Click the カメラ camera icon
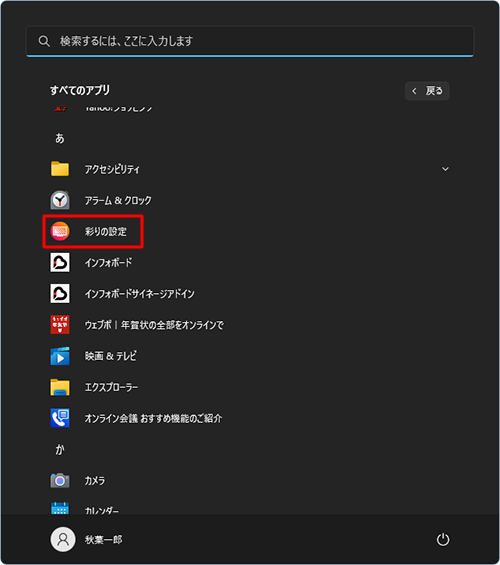 pos(60,480)
